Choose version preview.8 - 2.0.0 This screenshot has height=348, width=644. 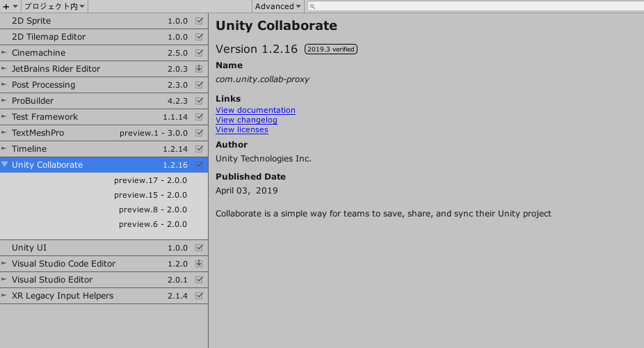point(153,209)
